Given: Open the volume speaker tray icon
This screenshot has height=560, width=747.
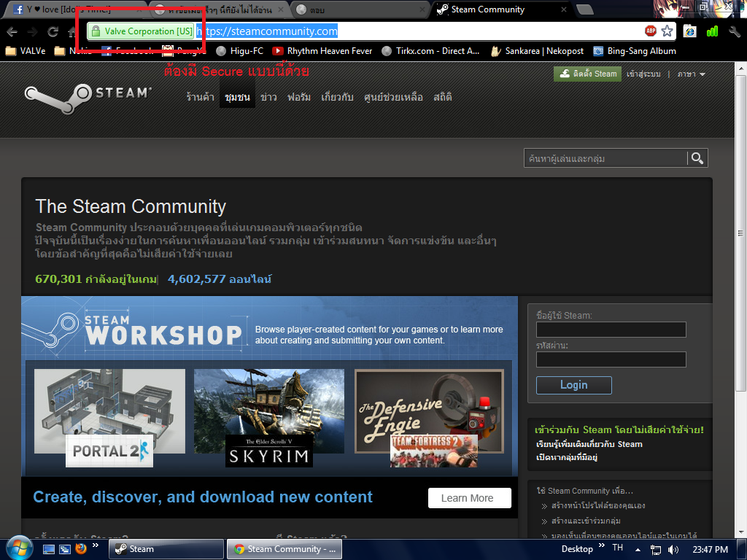Looking at the screenshot, I should coord(673,550).
